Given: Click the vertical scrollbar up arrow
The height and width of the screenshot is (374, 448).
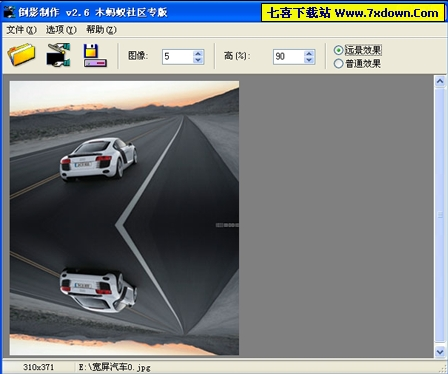Looking at the screenshot, I should click(440, 81).
